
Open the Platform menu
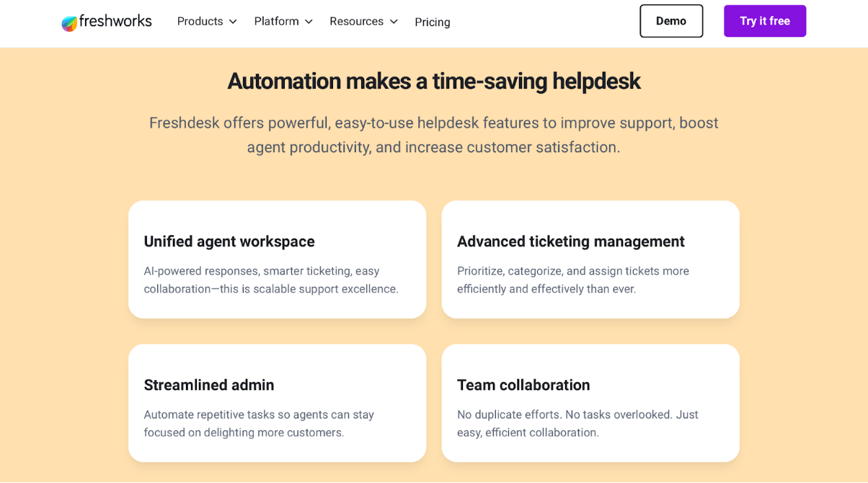(x=276, y=22)
